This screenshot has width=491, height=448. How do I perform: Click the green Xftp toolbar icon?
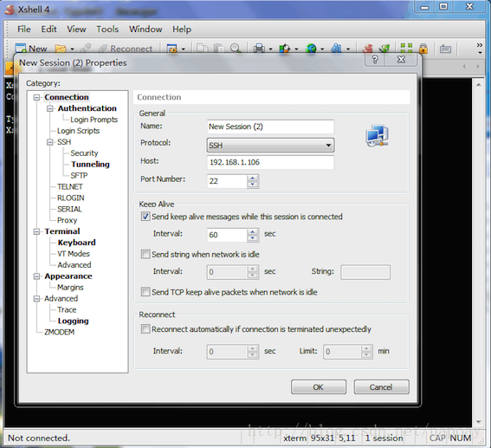click(384, 49)
